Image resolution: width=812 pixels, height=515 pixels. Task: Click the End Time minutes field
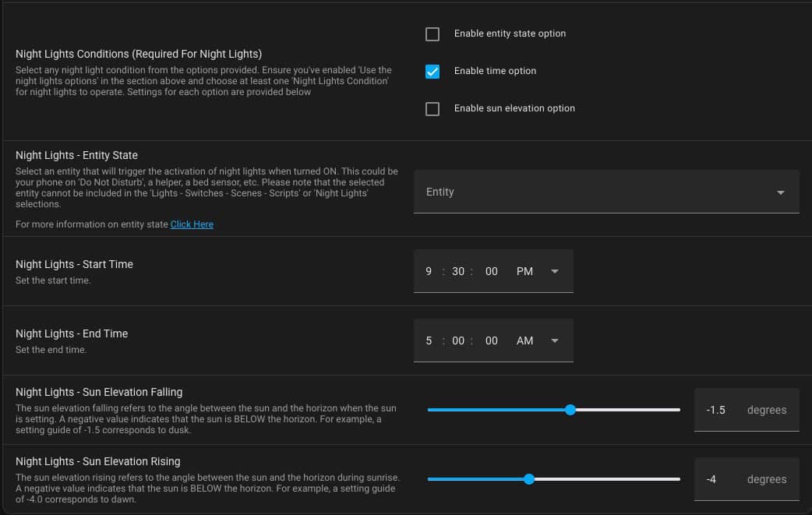click(x=457, y=341)
